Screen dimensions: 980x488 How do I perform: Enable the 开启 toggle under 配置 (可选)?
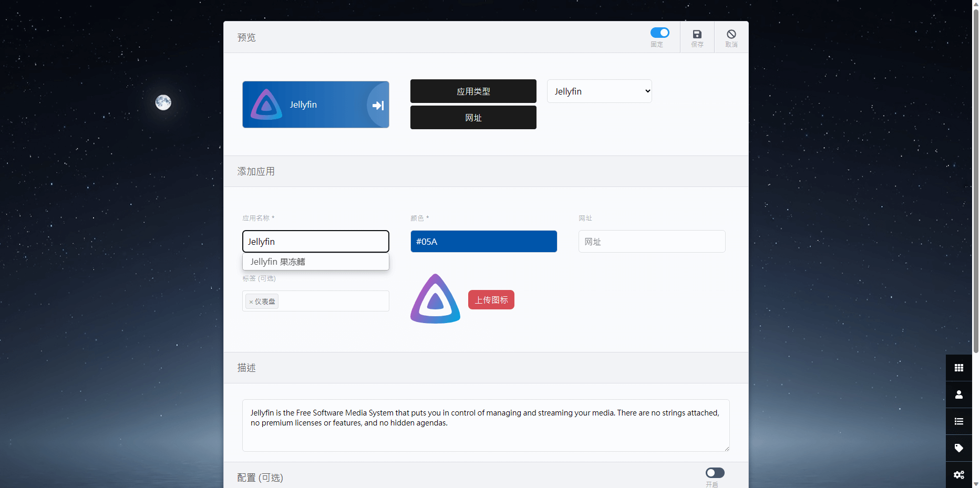coord(715,472)
